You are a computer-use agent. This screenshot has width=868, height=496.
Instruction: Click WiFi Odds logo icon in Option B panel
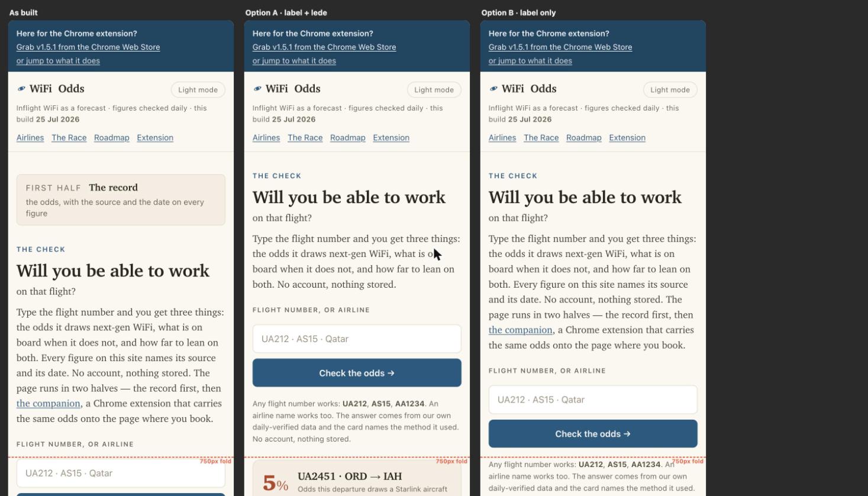(x=493, y=89)
